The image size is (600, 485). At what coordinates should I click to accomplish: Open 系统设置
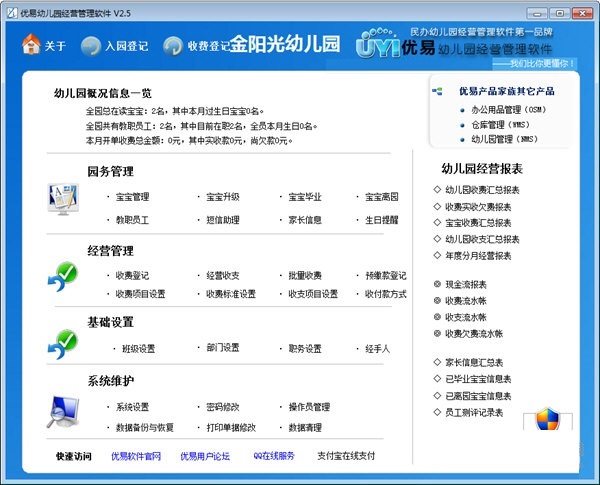pyautogui.click(x=132, y=407)
